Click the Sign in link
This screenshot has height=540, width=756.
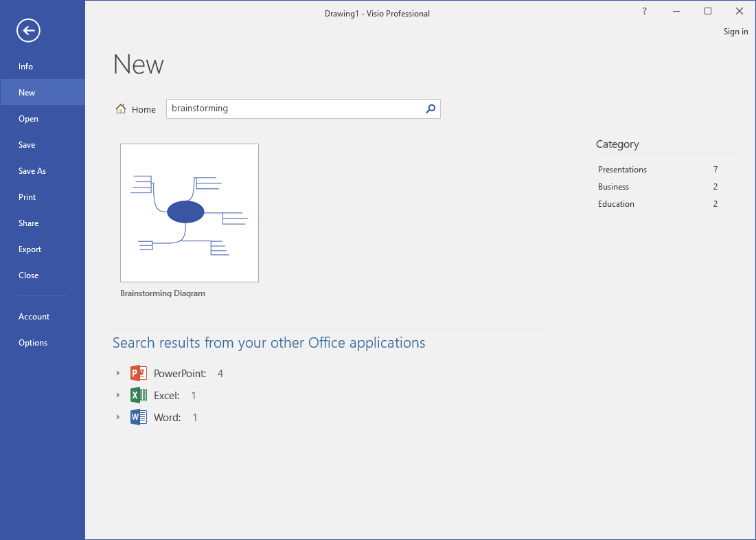coord(735,32)
